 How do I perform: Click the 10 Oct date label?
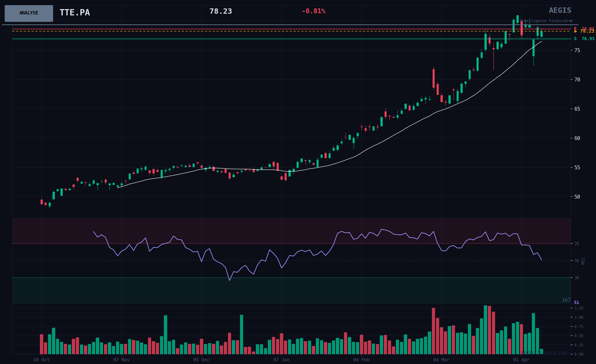click(x=41, y=360)
